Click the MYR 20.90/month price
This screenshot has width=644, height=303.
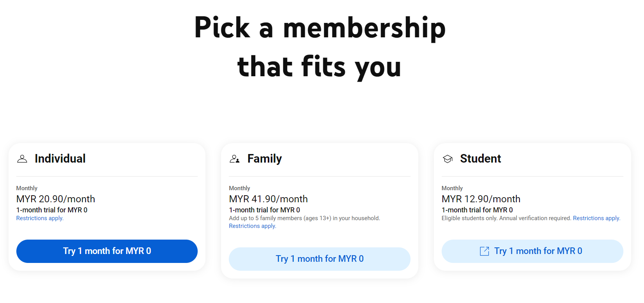[x=56, y=199]
